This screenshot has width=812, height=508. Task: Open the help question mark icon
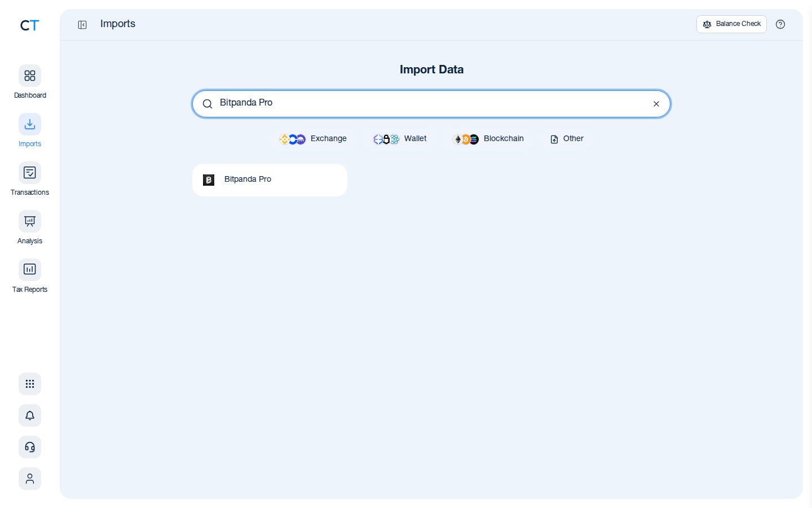pos(780,24)
